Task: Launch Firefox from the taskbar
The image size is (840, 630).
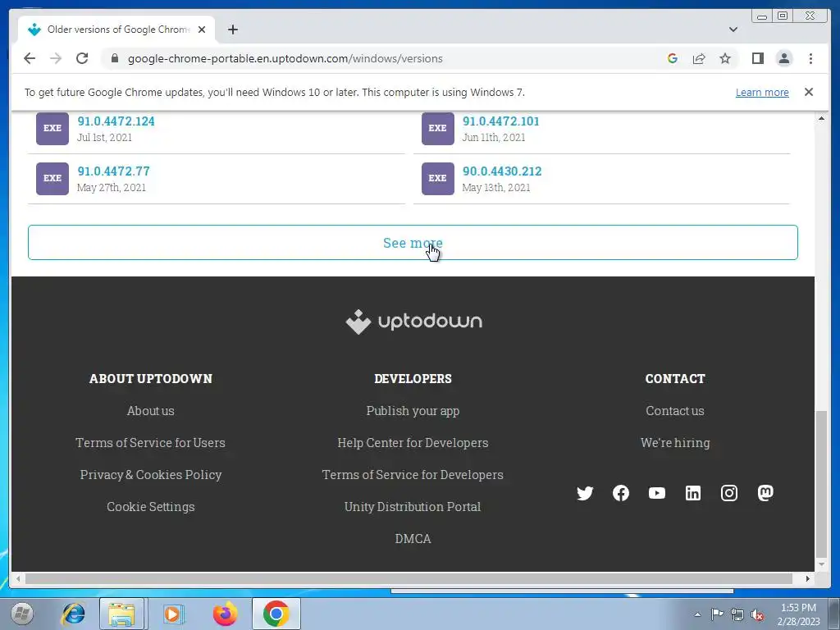Action: [225, 614]
